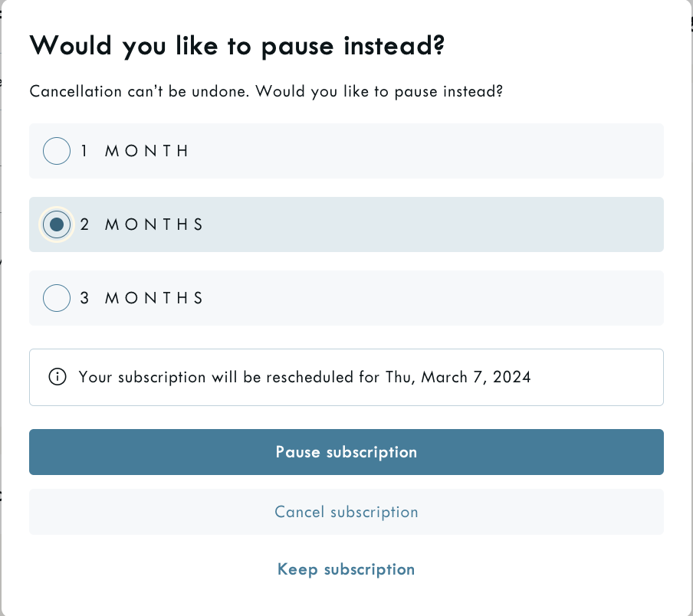The width and height of the screenshot is (693, 616).
Task: Click the digit "2" in the selected option
Action: pyautogui.click(x=85, y=224)
